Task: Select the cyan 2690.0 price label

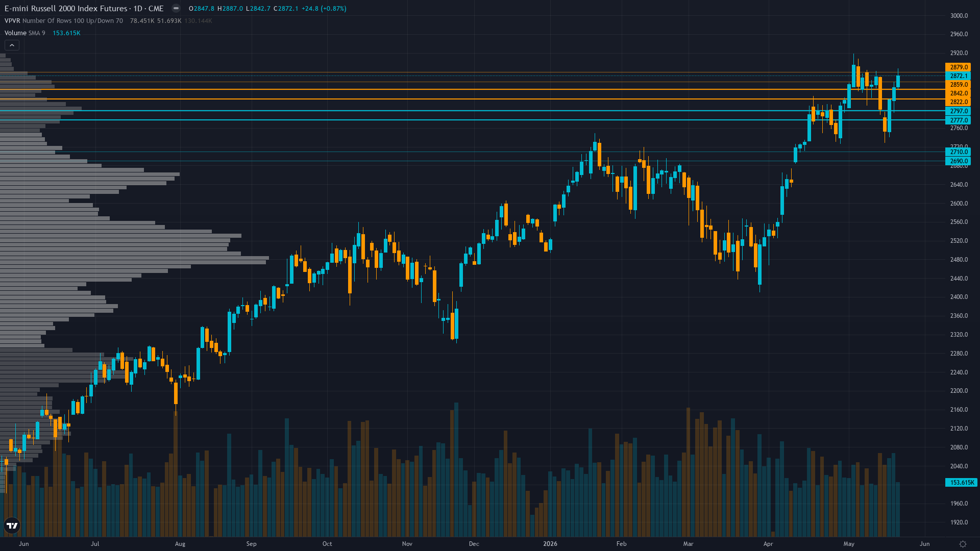Action: pos(958,161)
